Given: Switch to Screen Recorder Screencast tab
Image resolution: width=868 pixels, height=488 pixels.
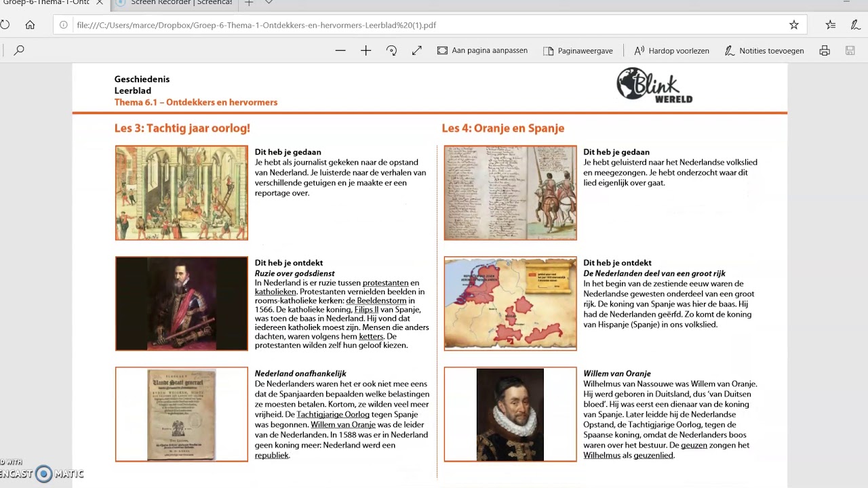Looking at the screenshot, I should pyautogui.click(x=175, y=3).
